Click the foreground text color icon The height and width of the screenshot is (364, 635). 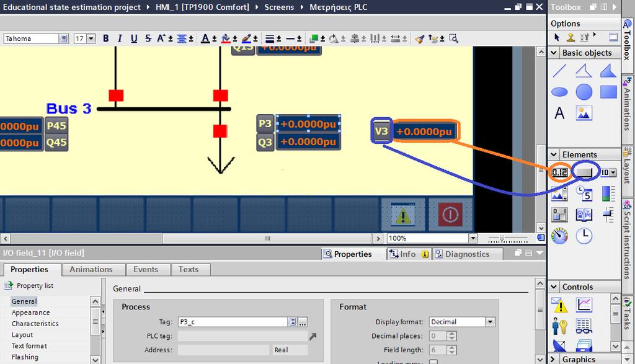click(x=205, y=38)
